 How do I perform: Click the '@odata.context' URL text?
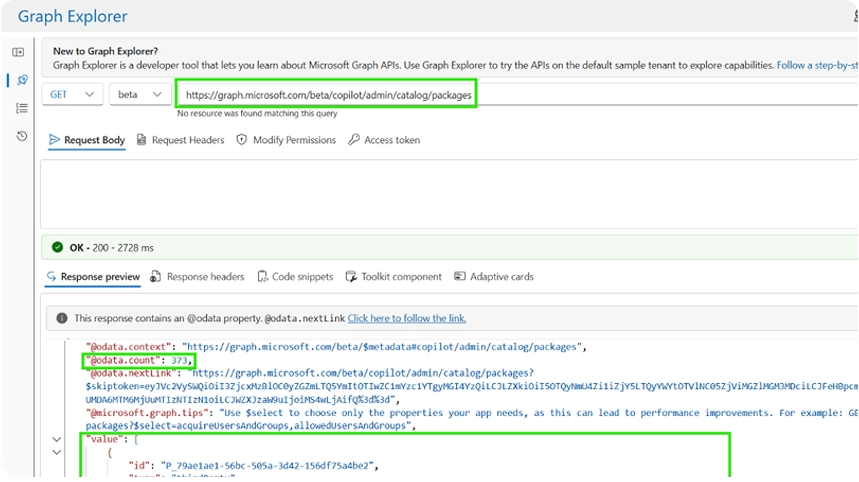pyautogui.click(x=382, y=347)
